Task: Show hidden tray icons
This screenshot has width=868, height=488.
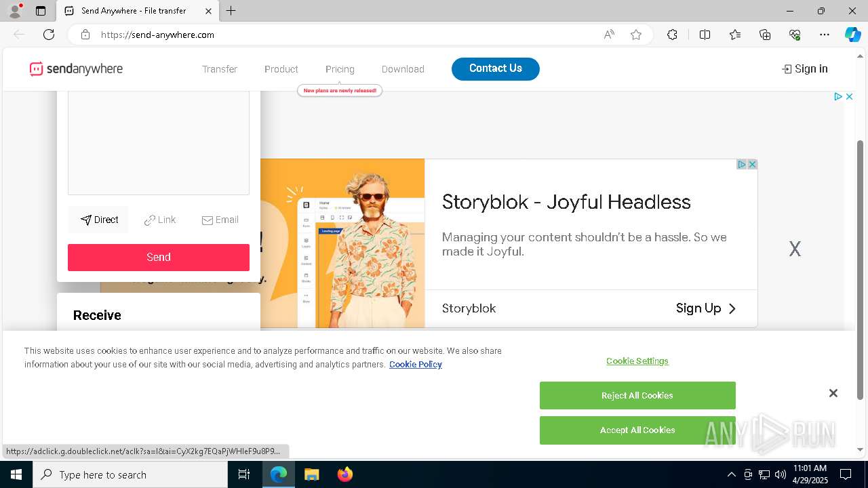Action: tap(731, 474)
